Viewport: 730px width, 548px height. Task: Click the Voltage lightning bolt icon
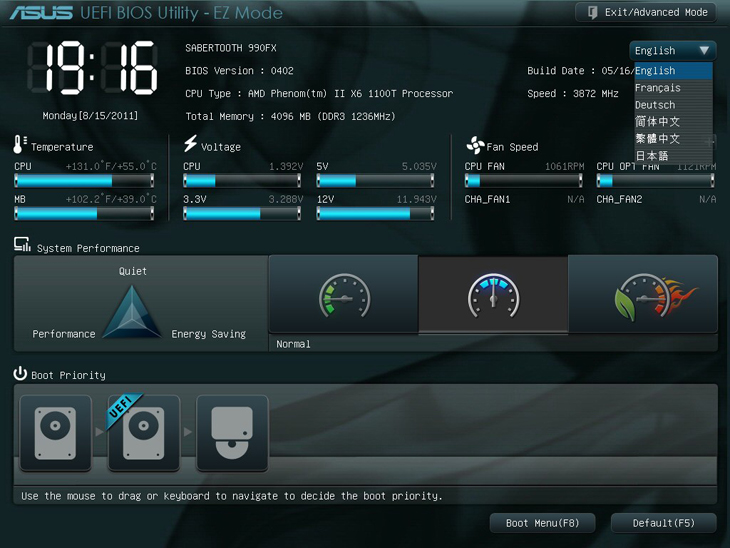[x=190, y=146]
